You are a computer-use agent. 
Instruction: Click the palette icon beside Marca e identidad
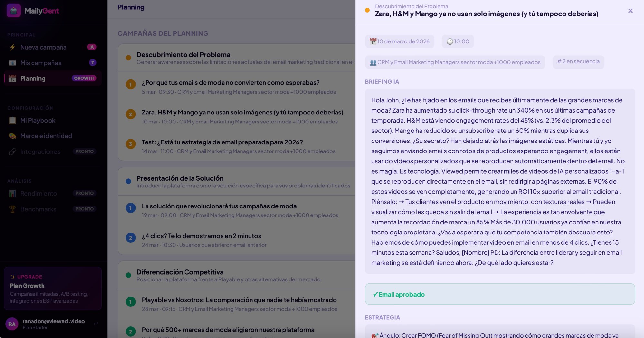point(13,136)
